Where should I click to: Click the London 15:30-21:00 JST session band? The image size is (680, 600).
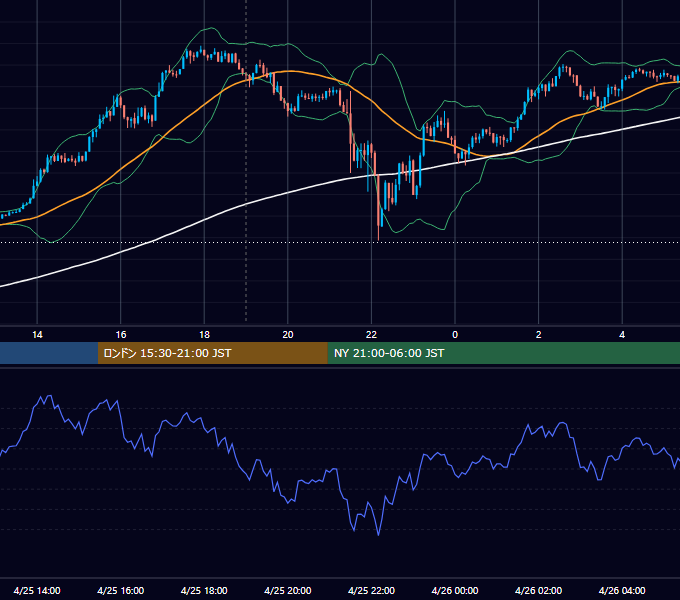(x=212, y=353)
